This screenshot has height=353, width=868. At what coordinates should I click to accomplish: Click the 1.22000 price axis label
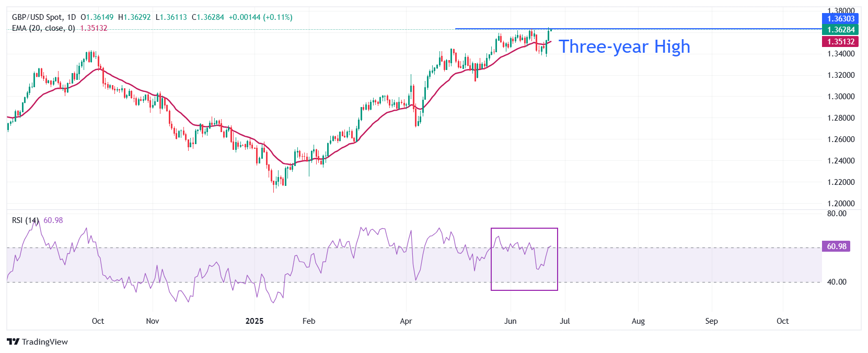[x=841, y=182]
